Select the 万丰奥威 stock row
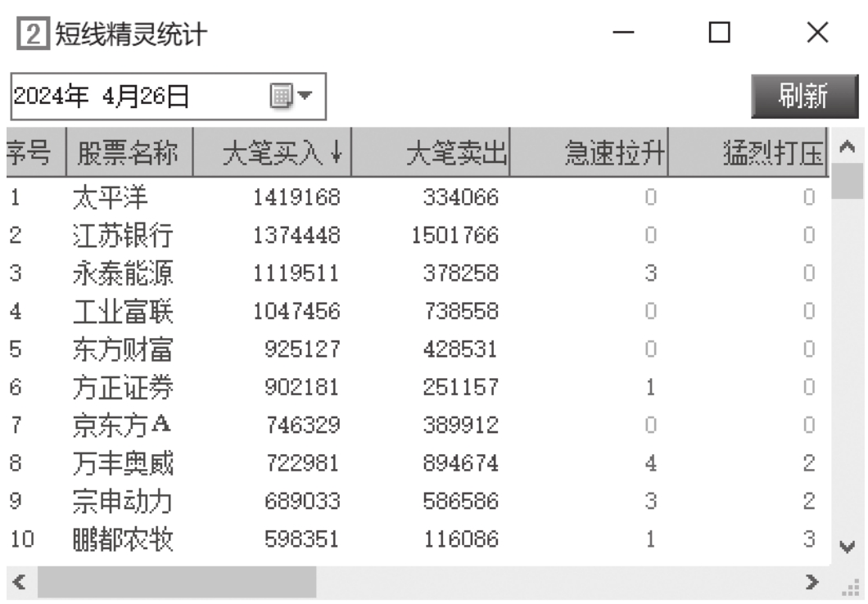868x604 pixels. pos(418,463)
